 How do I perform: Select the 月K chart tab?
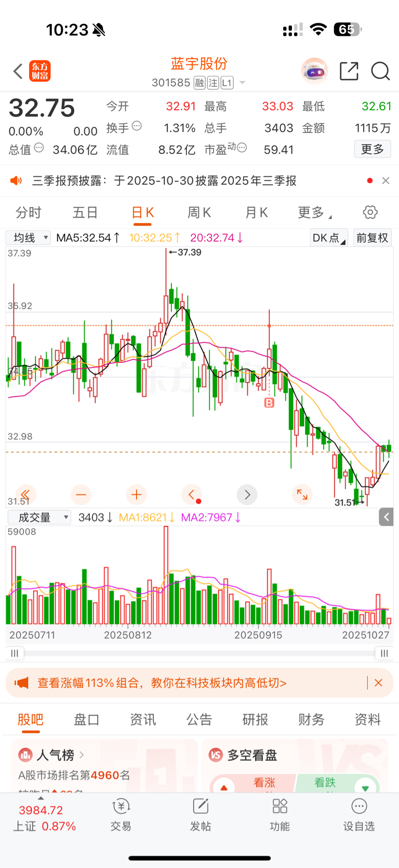click(257, 212)
